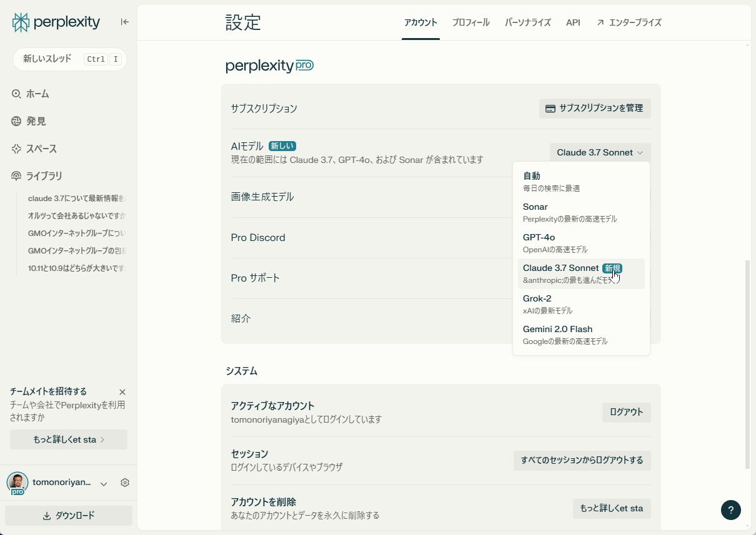This screenshot has height=535, width=756.
Task: Switch to the プロフィール tab
Action: (x=470, y=22)
